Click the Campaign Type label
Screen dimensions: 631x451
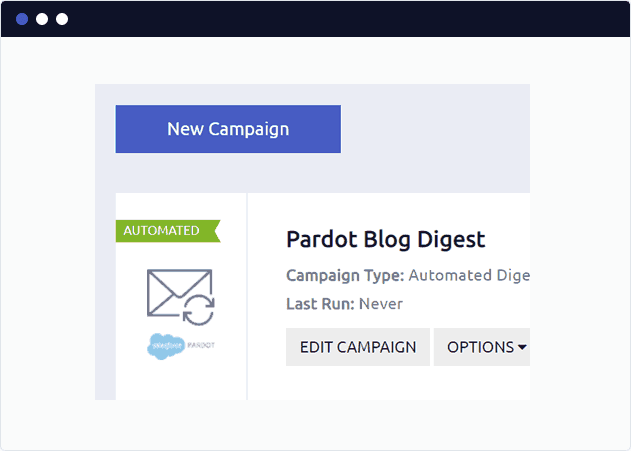pos(345,275)
